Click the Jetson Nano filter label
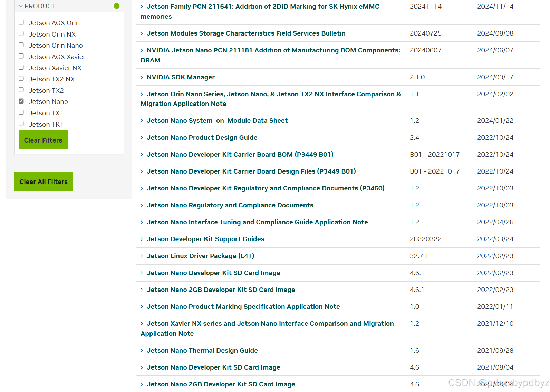 (48, 101)
